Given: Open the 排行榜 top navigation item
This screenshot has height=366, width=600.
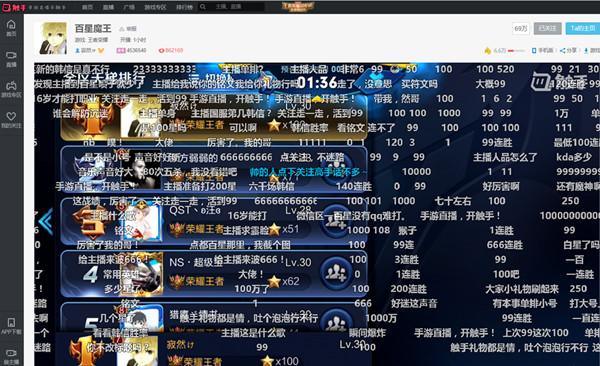Looking at the screenshot, I should [x=184, y=7].
